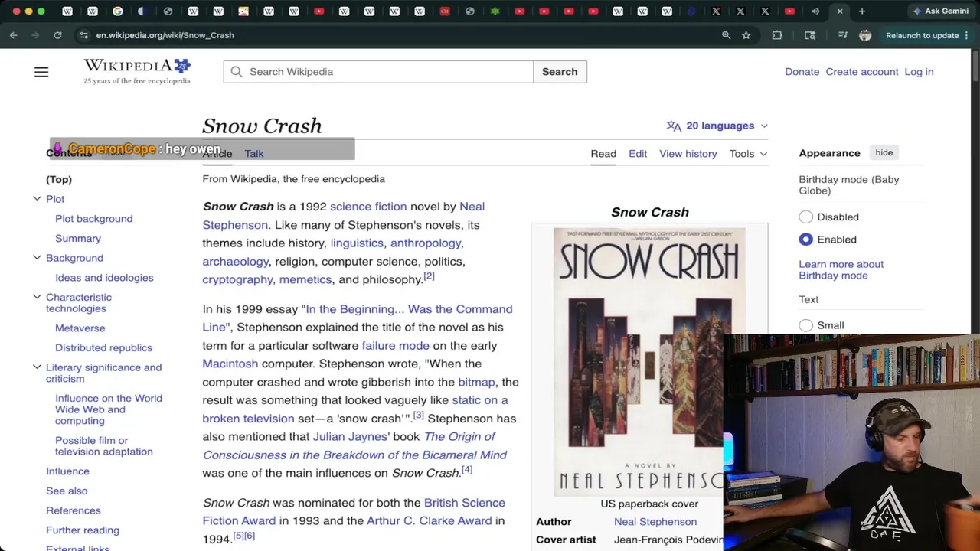Open the 20 languages dropdown

coord(717,126)
